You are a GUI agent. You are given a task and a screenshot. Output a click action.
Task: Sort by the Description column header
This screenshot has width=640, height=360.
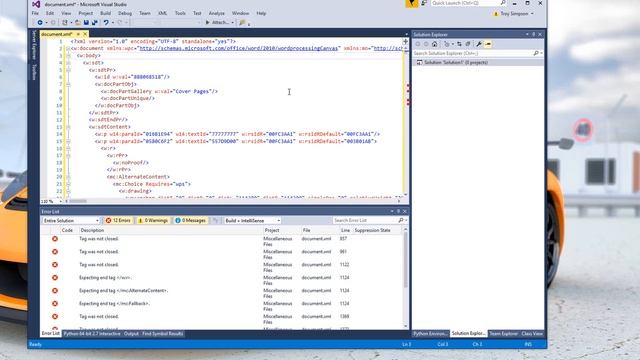92,230
